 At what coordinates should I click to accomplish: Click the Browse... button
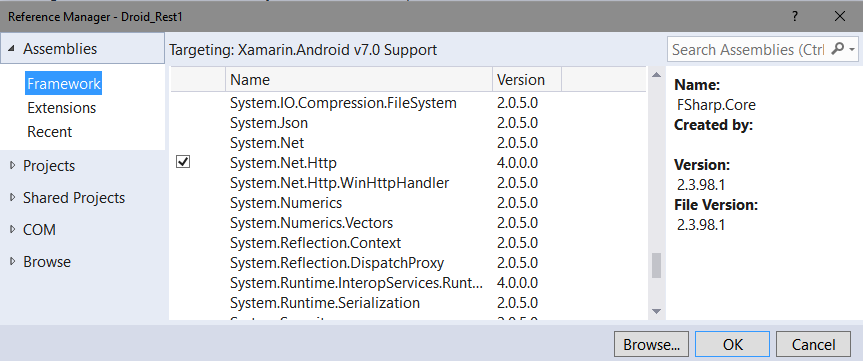[x=652, y=344]
